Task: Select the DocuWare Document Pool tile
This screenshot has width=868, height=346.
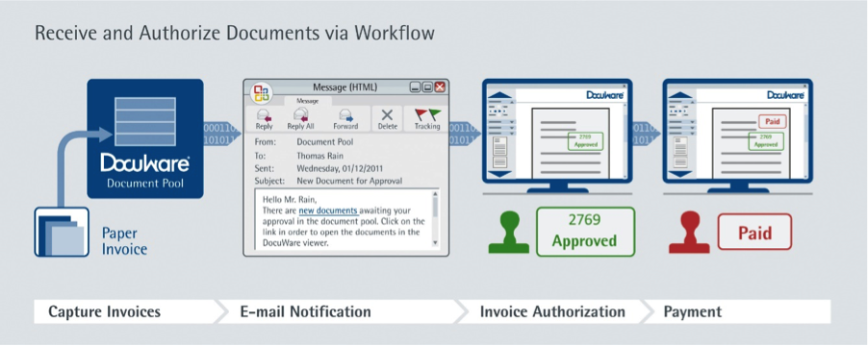Action: pos(145,138)
